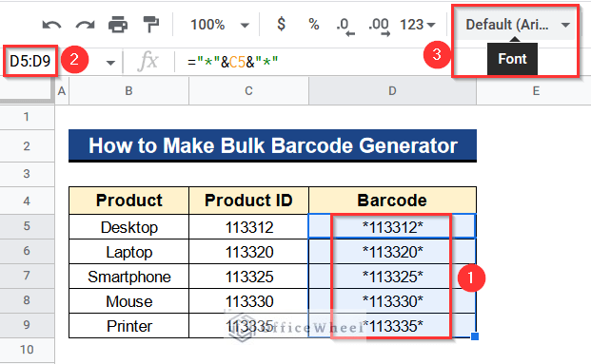Select row 2 header
The height and width of the screenshot is (364, 591).
click(27, 146)
